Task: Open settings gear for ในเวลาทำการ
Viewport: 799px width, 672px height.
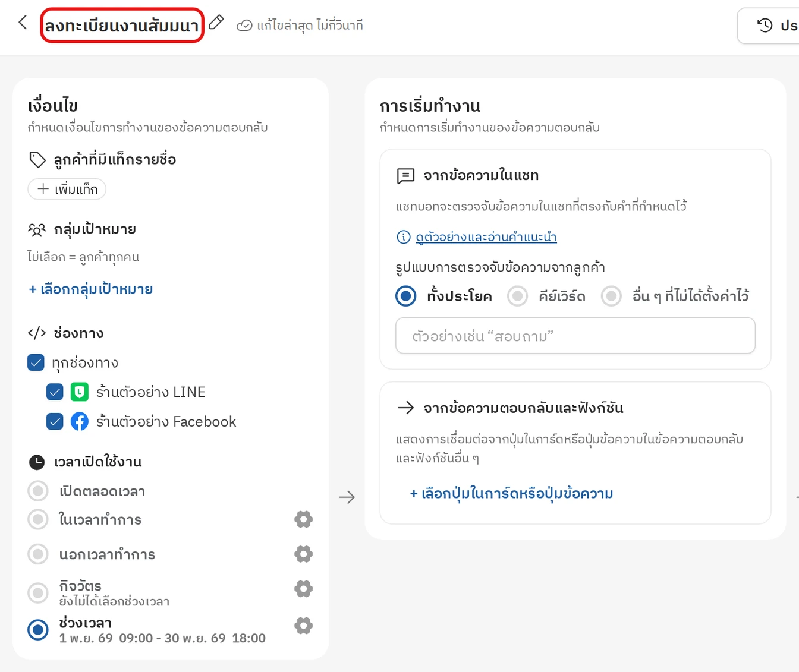Action: [x=303, y=519]
